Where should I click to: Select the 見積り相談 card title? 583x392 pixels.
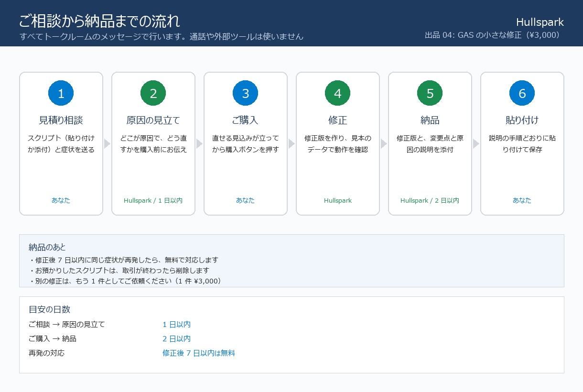coord(61,120)
